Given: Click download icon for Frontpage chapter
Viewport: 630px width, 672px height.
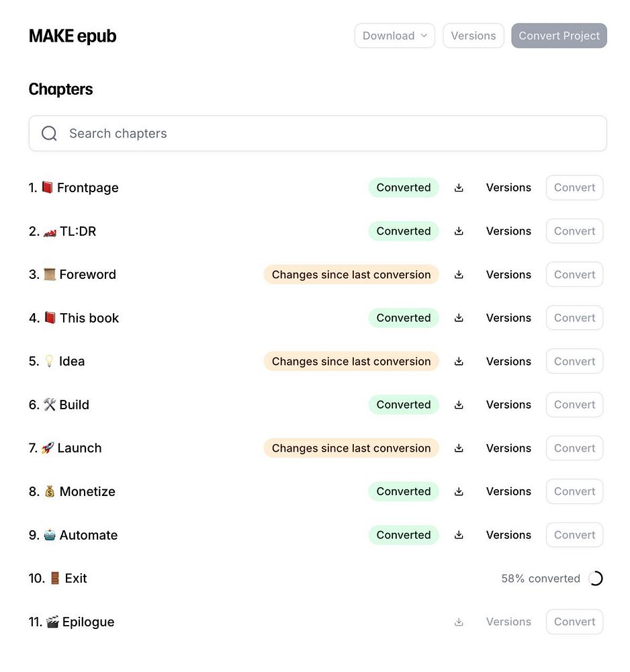Looking at the screenshot, I should (x=459, y=188).
